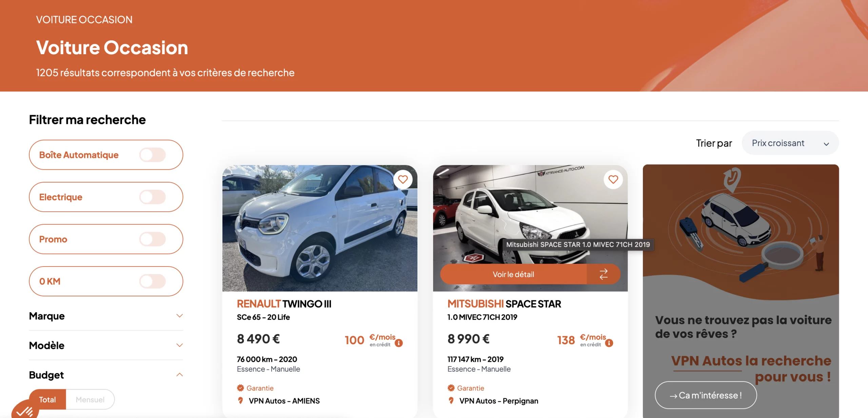Viewport: 868px width, 418px height.
Task: Expand the Marque filter section
Action: [106, 316]
